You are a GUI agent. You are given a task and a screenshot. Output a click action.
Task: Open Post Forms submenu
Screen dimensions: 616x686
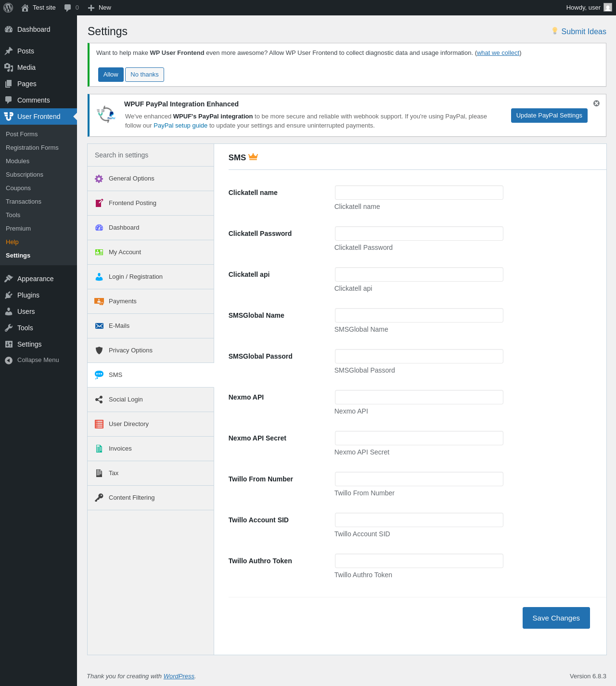click(22, 134)
